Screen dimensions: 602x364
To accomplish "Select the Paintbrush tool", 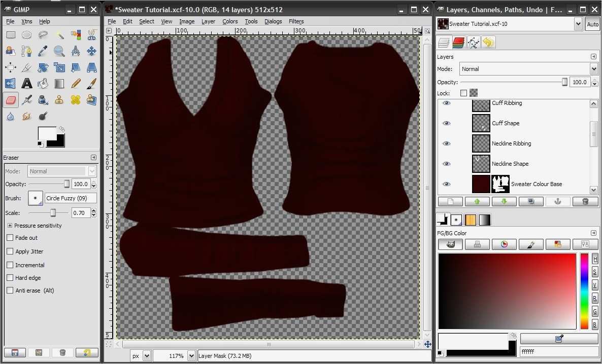I will pos(91,83).
